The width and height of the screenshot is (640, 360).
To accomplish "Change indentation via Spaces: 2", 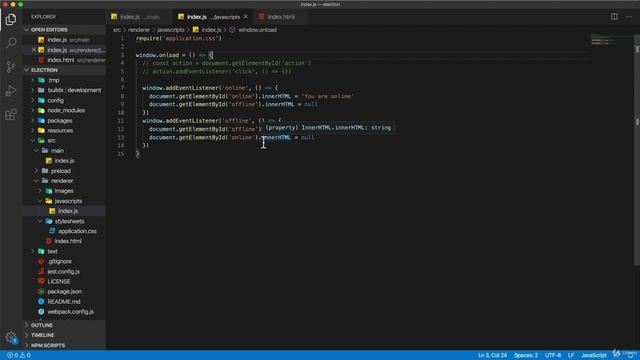I will point(526,355).
